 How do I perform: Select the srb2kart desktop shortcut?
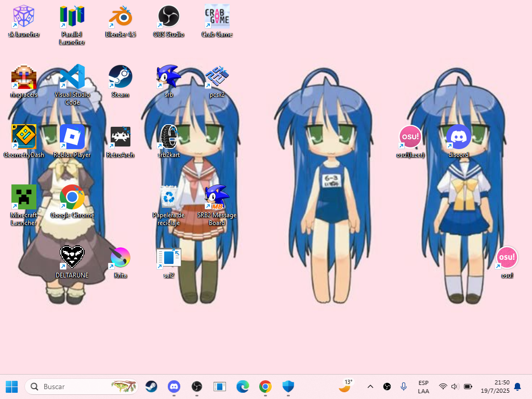click(169, 141)
